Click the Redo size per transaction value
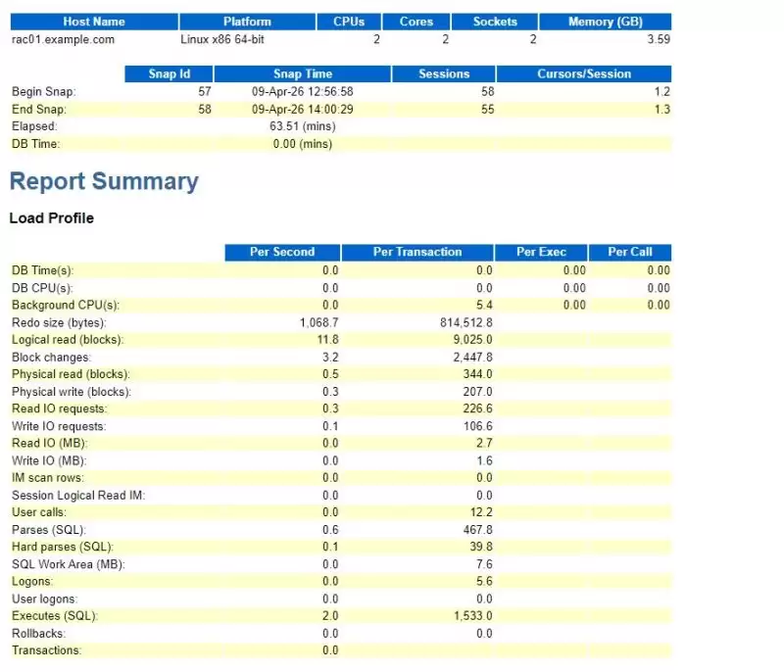The height and width of the screenshot is (672, 784). click(x=466, y=322)
